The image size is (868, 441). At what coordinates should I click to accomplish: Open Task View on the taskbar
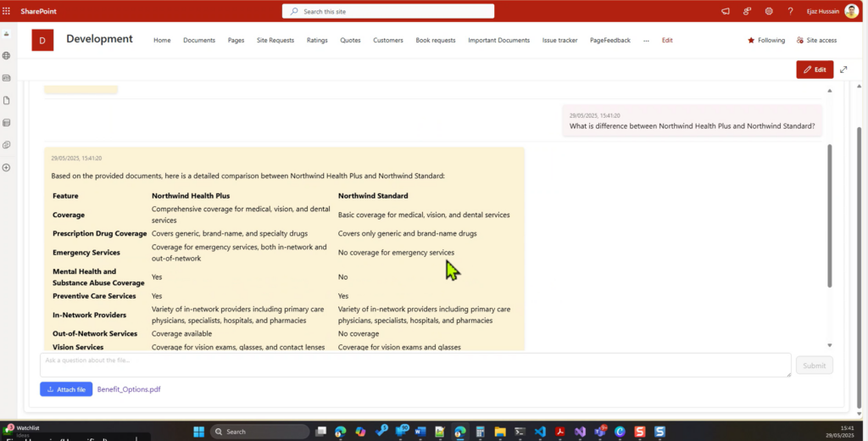click(x=321, y=432)
